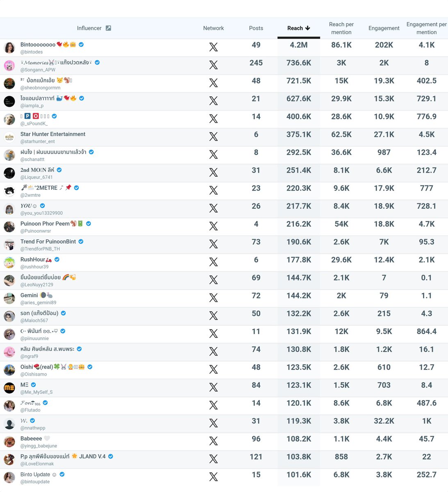Click the ME avatar for @Me_MySelf_S

pos(9,388)
